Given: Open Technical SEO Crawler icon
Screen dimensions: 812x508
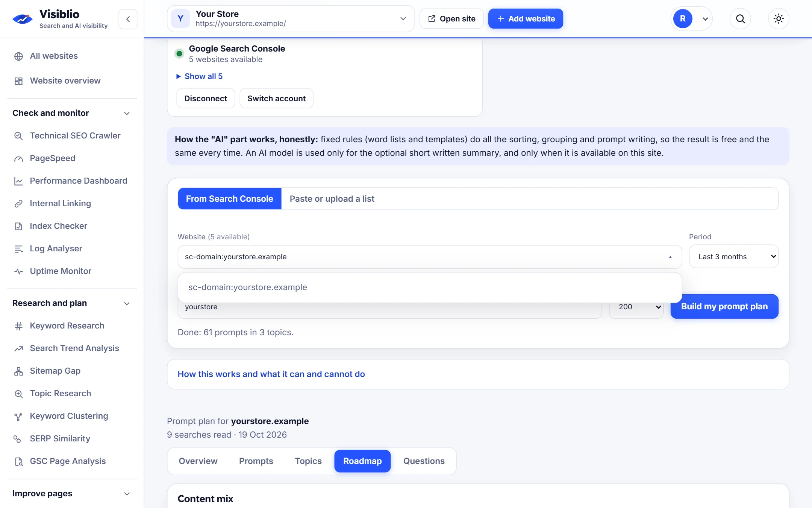Looking at the screenshot, I should [x=18, y=136].
